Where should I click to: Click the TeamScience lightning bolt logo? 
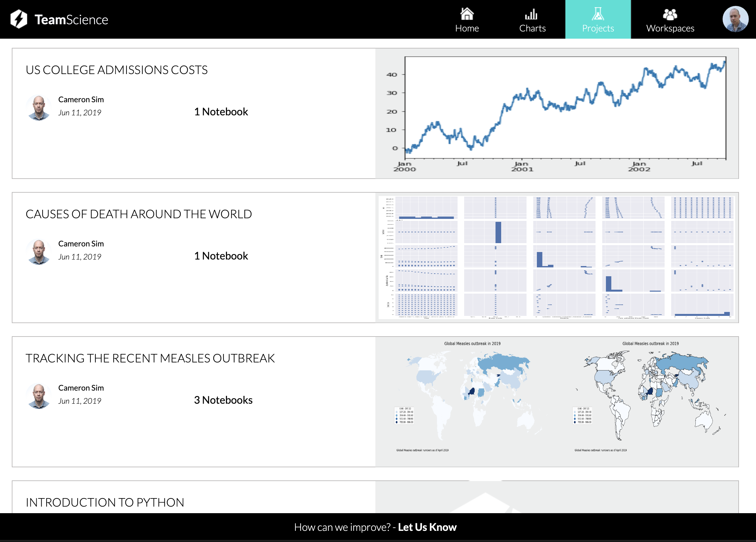pos(18,19)
